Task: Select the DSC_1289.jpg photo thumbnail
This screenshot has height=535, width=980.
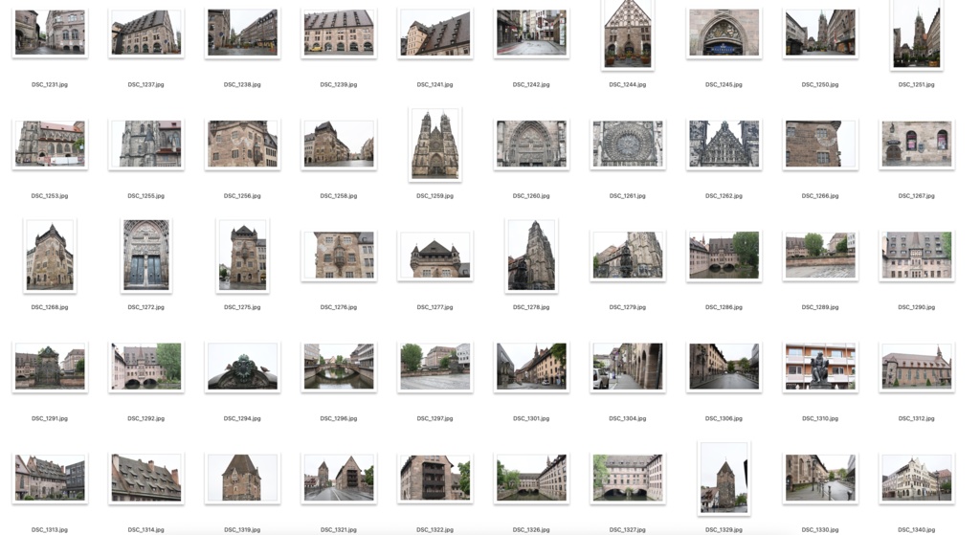Action: [x=820, y=256]
